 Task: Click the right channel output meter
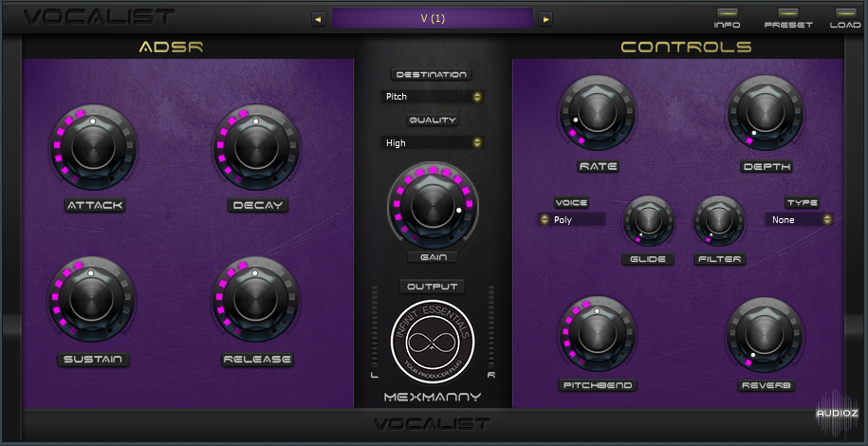point(491,326)
